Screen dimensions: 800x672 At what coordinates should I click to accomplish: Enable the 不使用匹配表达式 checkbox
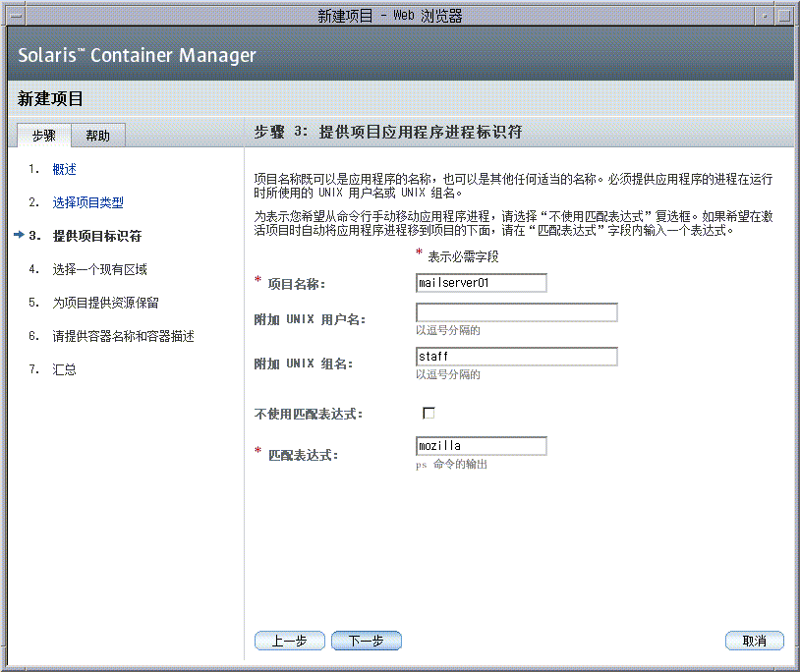coord(429,413)
